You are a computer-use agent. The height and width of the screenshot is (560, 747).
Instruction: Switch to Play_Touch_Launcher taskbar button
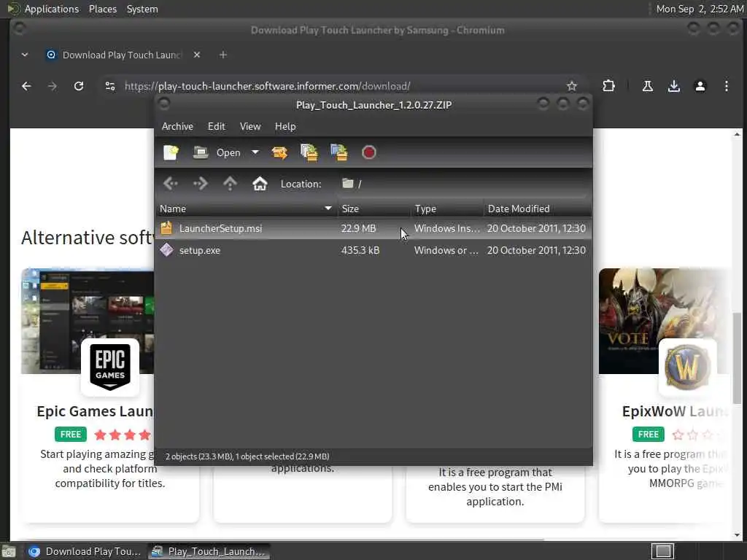click(209, 551)
